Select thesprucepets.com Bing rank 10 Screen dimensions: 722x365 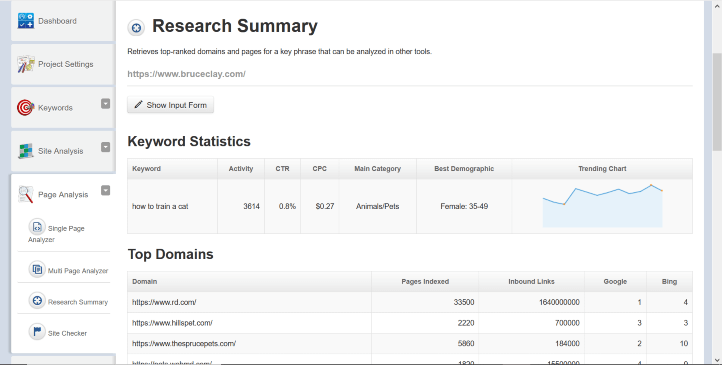pyautogui.click(x=684, y=343)
